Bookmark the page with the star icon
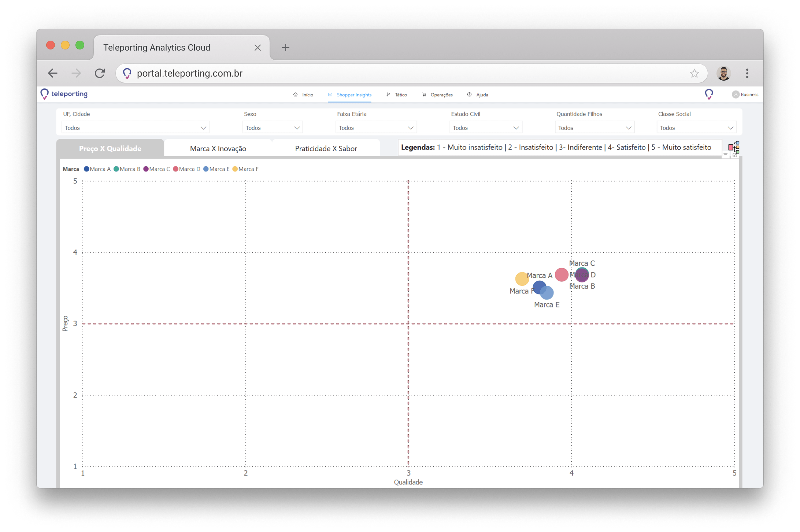 pos(694,73)
